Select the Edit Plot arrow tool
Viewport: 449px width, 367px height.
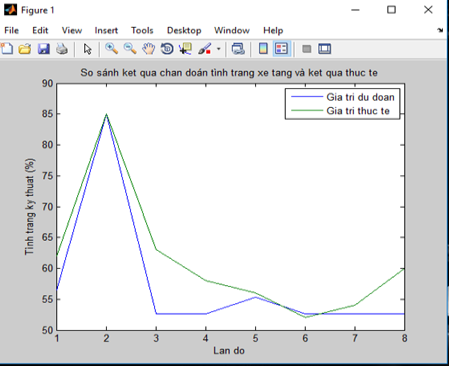(x=87, y=49)
